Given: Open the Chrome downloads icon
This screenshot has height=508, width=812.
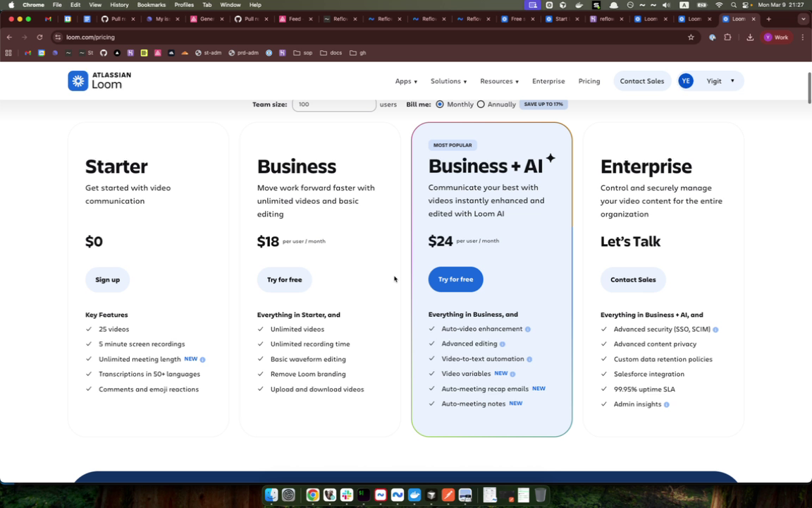Looking at the screenshot, I should point(750,37).
